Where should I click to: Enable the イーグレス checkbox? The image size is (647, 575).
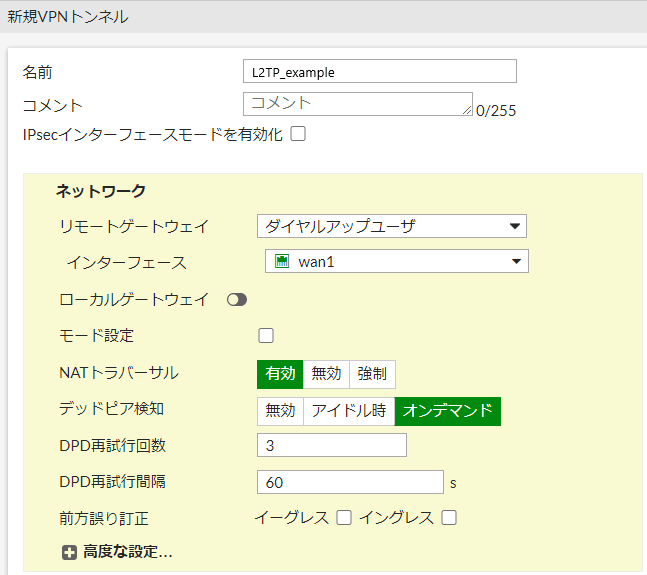[344, 517]
